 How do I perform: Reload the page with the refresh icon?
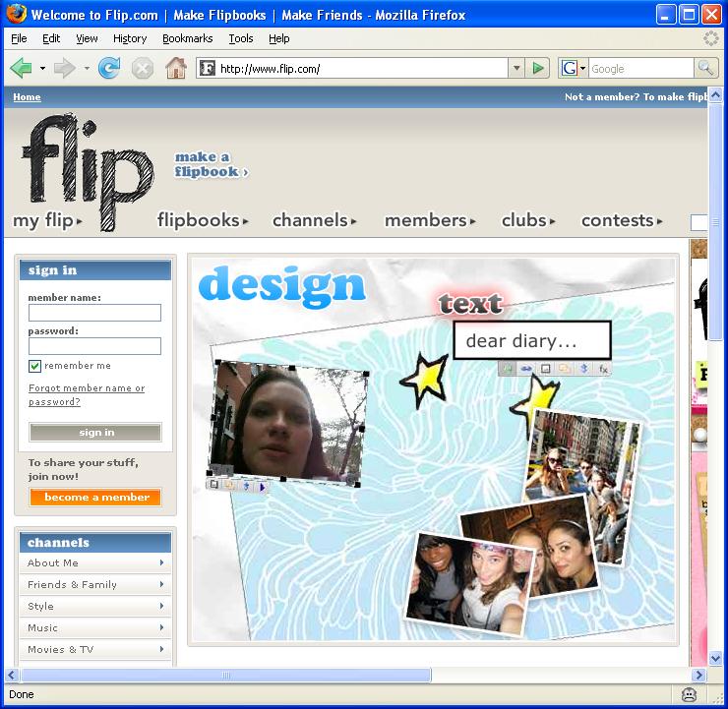point(109,68)
